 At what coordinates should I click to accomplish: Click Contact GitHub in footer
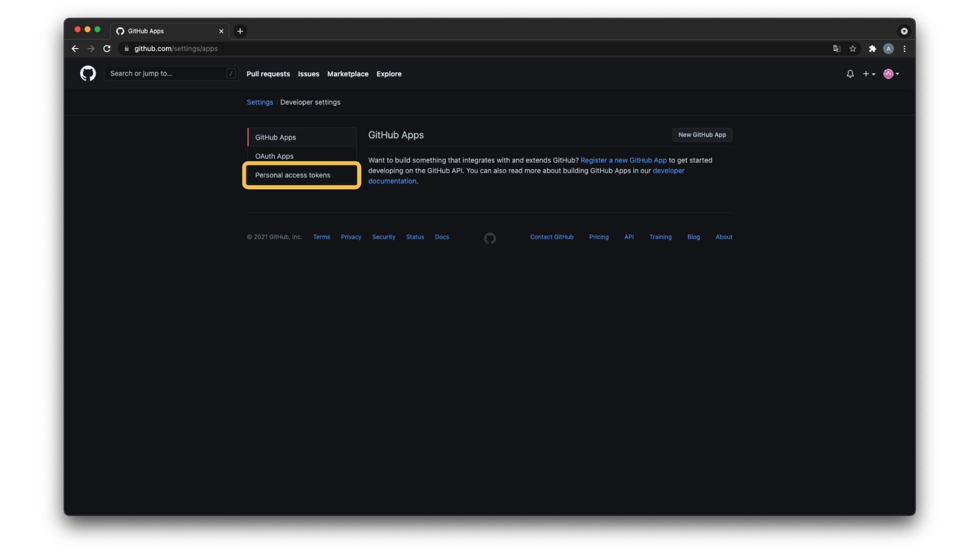[552, 237]
